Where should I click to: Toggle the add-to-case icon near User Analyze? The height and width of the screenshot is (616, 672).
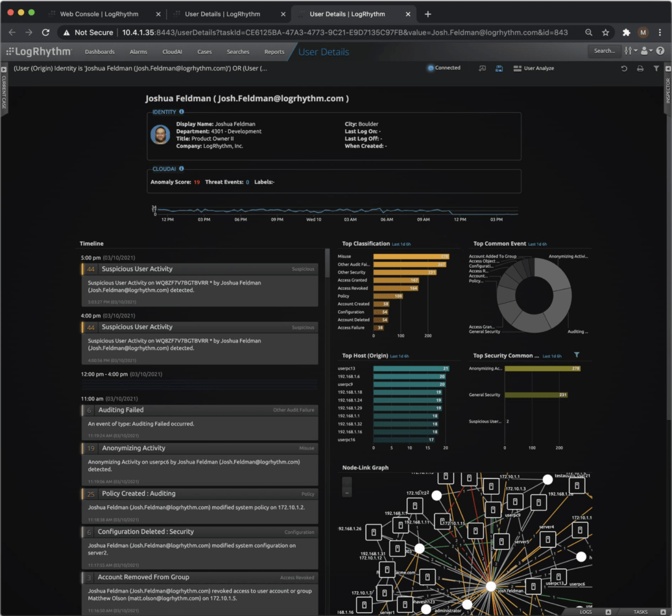click(x=482, y=68)
